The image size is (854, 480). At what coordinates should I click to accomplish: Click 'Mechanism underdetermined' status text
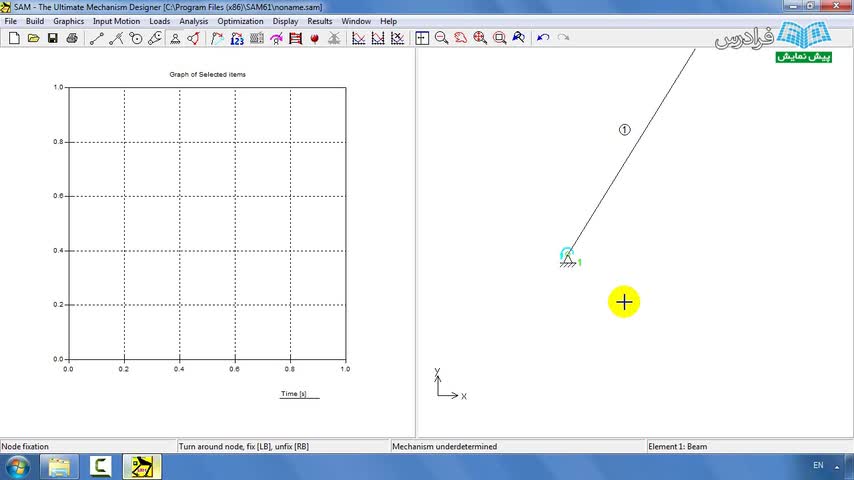[444, 446]
